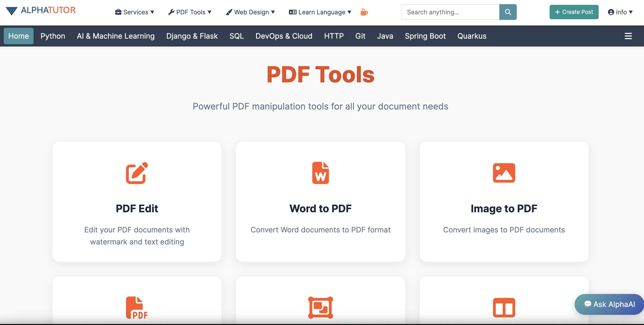
Task: Focus the Search anything input field
Action: tap(450, 12)
